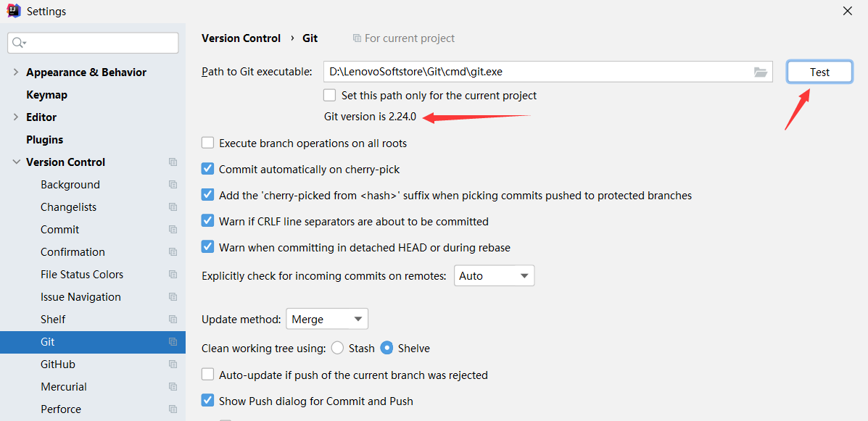868x421 pixels.
Task: Enable 'Execute branch operations on all roots'
Action: point(208,143)
